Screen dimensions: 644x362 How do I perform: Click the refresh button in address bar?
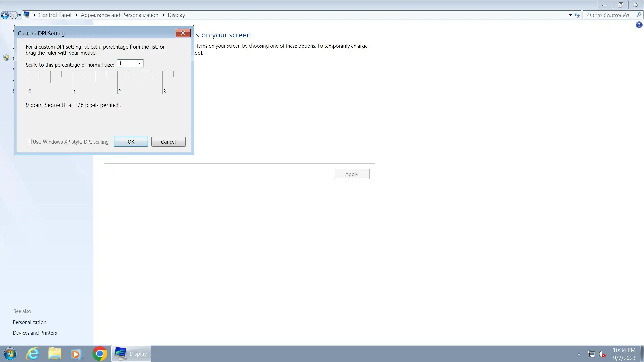coord(577,15)
